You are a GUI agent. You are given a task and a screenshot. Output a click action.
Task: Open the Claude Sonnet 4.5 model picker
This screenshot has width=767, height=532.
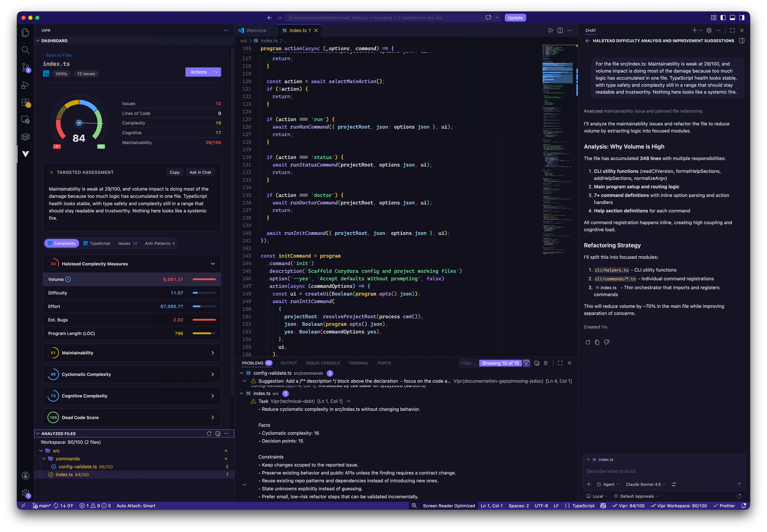pos(645,484)
